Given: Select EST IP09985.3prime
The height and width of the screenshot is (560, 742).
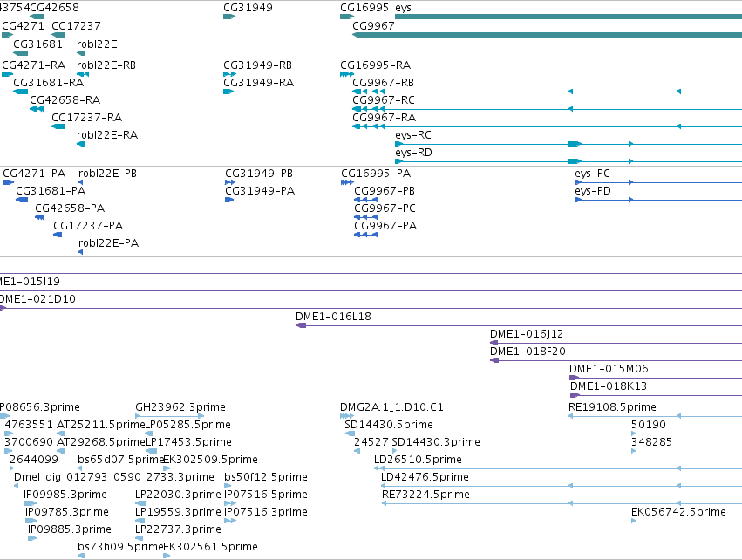Looking at the screenshot, I should coord(65,495).
